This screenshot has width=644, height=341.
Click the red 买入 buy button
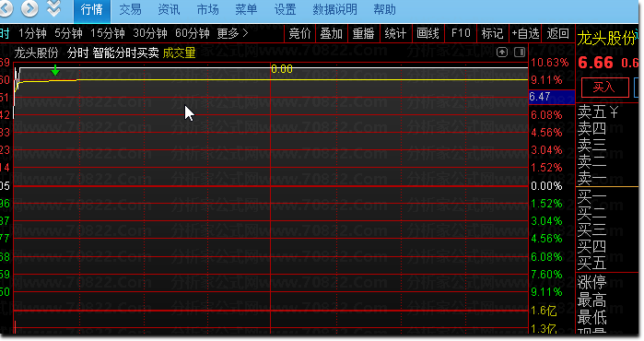click(604, 88)
